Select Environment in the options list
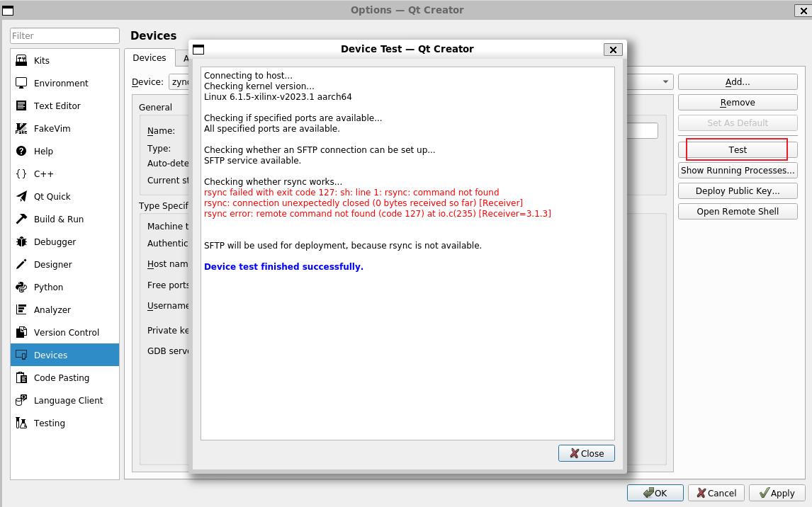The image size is (812, 507). pos(64,84)
